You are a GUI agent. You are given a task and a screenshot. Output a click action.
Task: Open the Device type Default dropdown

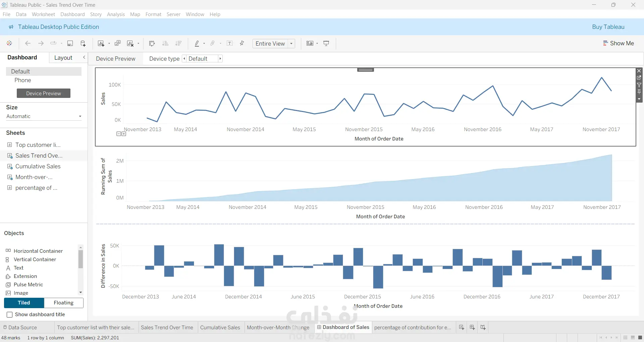coord(202,59)
